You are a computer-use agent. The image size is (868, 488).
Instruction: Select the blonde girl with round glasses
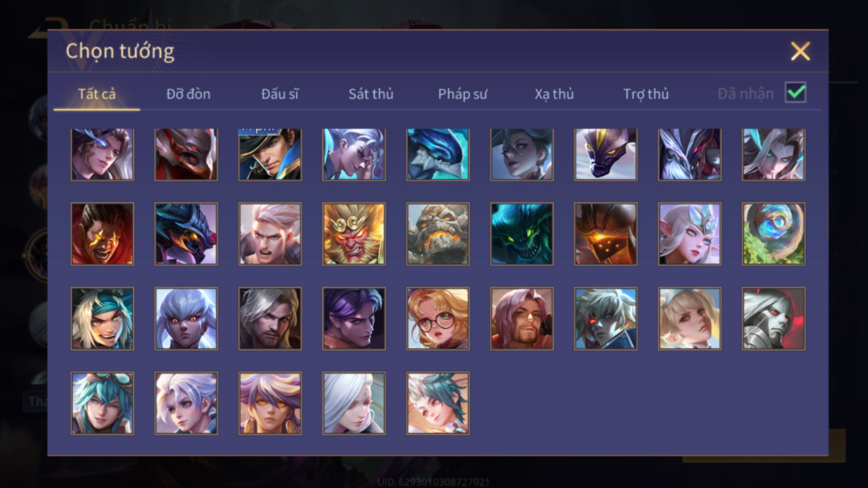(438, 319)
